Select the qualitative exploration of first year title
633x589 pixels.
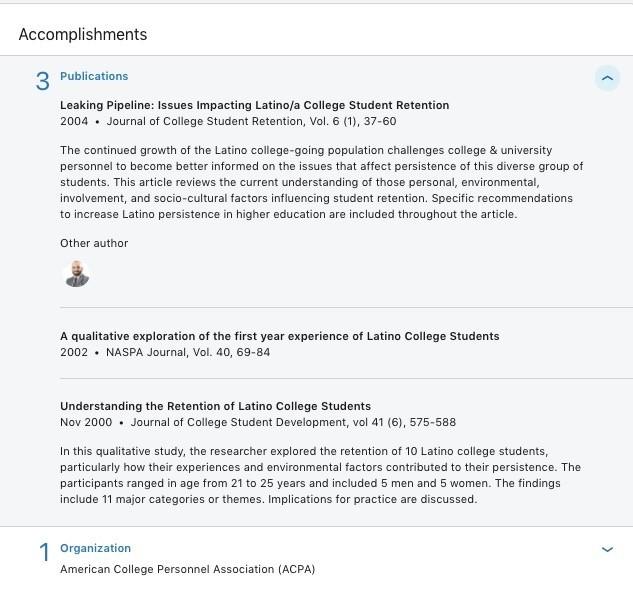[x=279, y=336]
